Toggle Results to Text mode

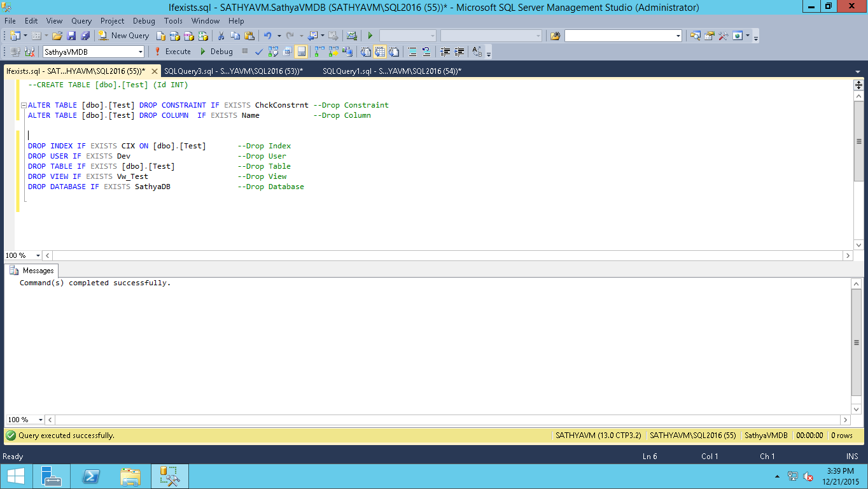coord(366,52)
